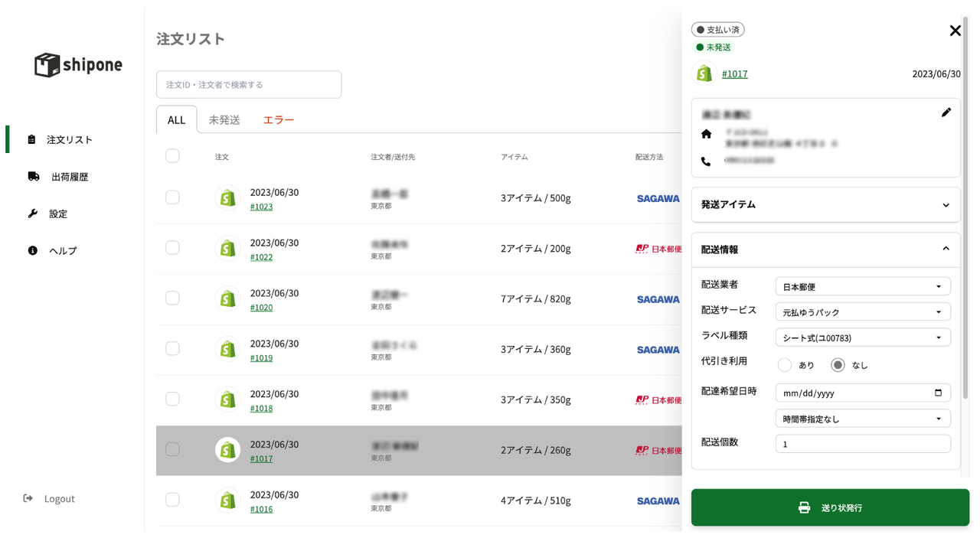Viewport: 980px width, 551px height.
Task: Click the printer icon on 送り状発行
Action: (x=804, y=507)
